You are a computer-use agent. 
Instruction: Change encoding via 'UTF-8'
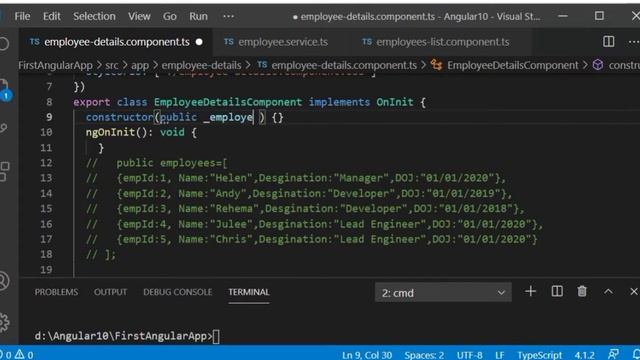(x=469, y=355)
